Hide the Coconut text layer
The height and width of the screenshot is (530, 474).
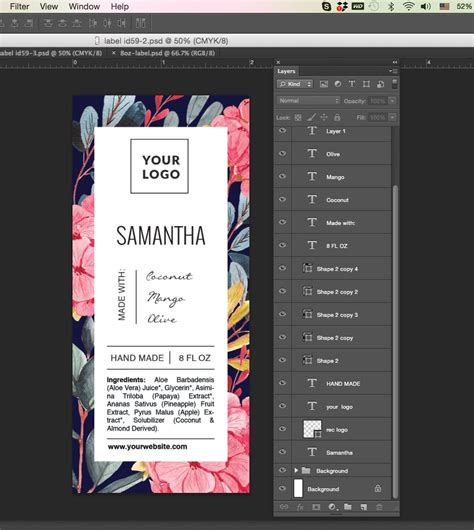(x=282, y=199)
